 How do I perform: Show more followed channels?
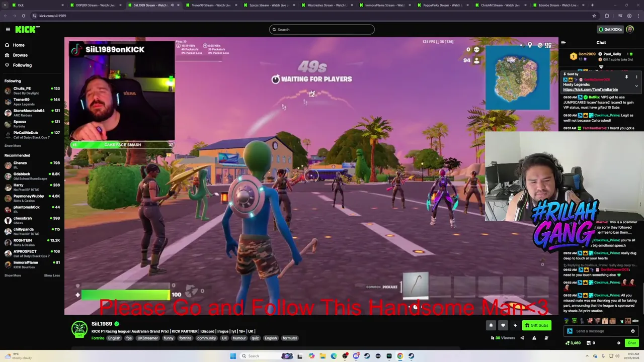(13, 146)
